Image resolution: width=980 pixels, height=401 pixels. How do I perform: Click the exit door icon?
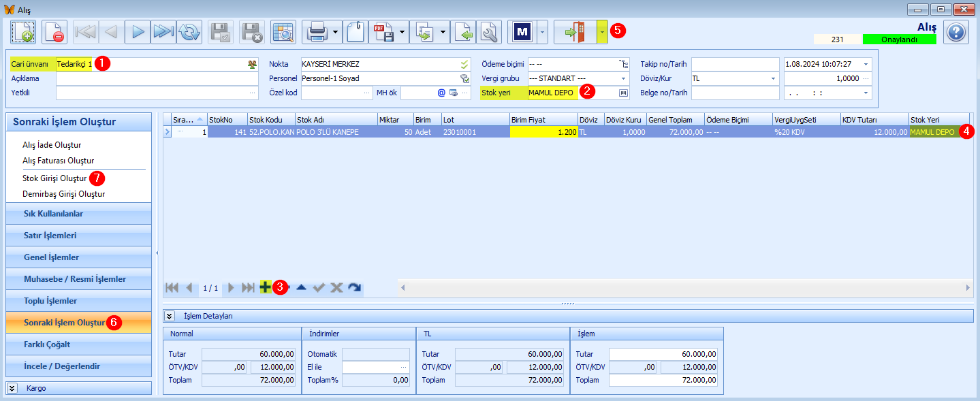[575, 32]
